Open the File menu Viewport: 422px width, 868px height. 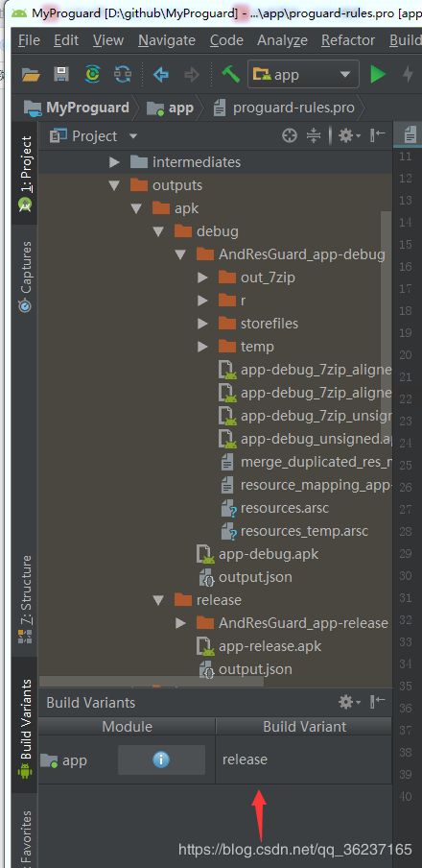click(x=29, y=40)
